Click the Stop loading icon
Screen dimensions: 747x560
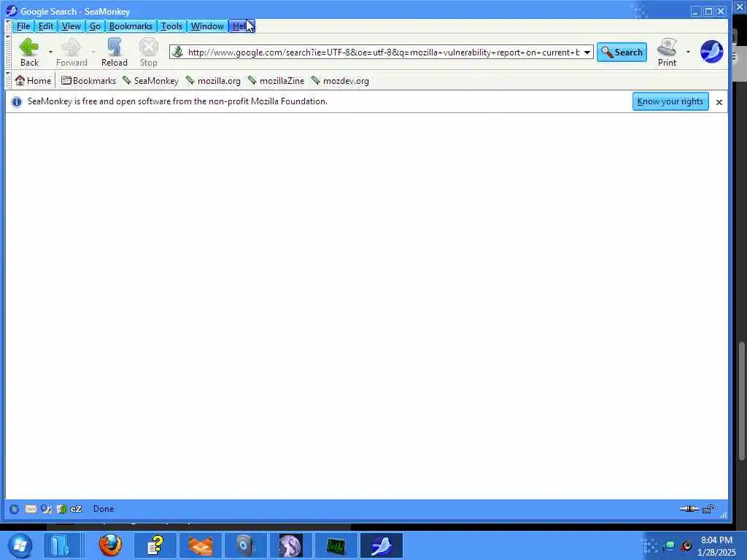pos(149,47)
